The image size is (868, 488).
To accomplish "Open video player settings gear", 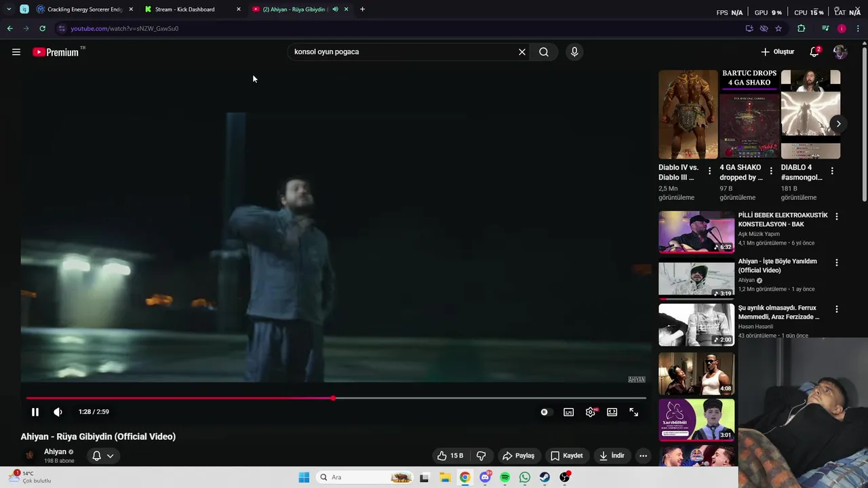I will 591,412.
